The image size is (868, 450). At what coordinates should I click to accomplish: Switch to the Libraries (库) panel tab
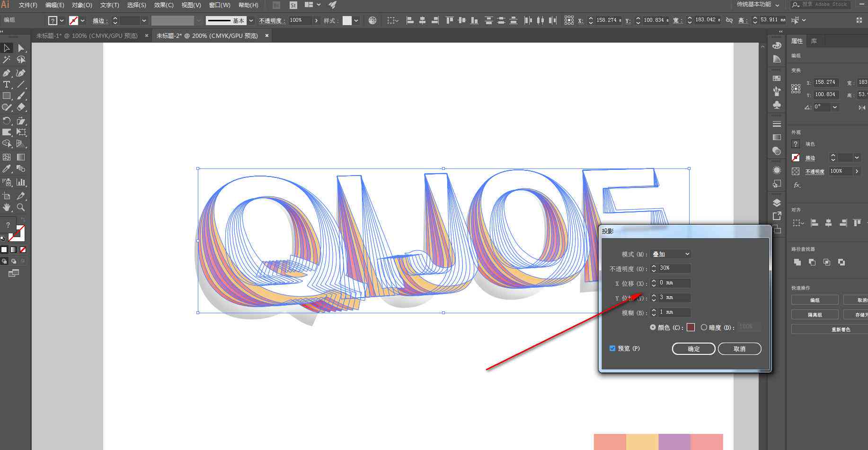tap(814, 41)
